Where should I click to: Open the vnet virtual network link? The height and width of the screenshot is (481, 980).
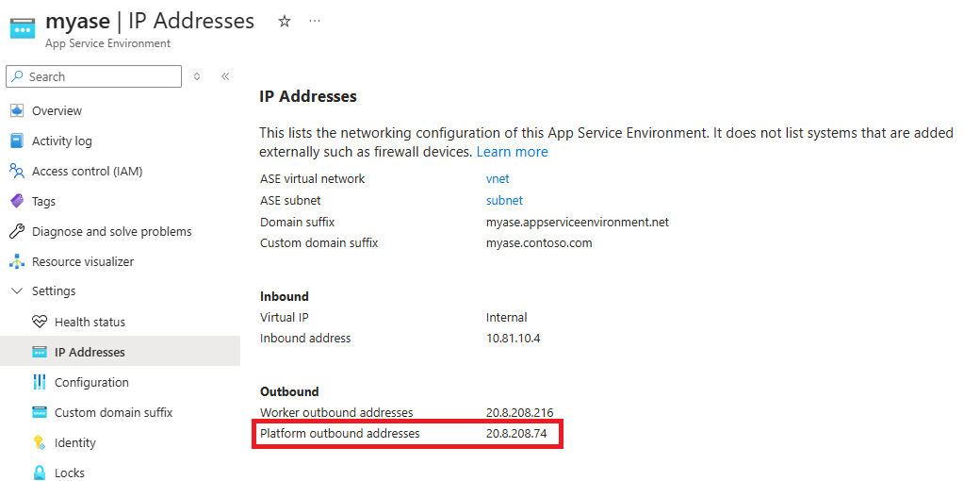pos(498,178)
